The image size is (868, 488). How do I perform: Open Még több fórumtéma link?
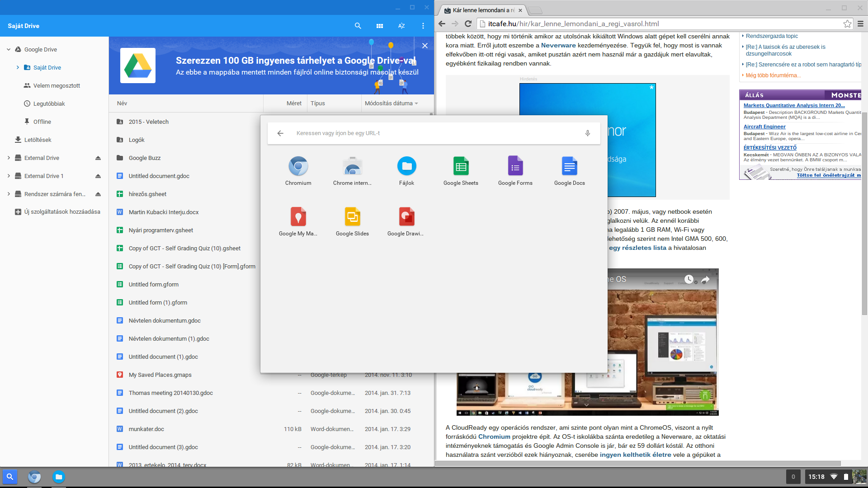773,75
